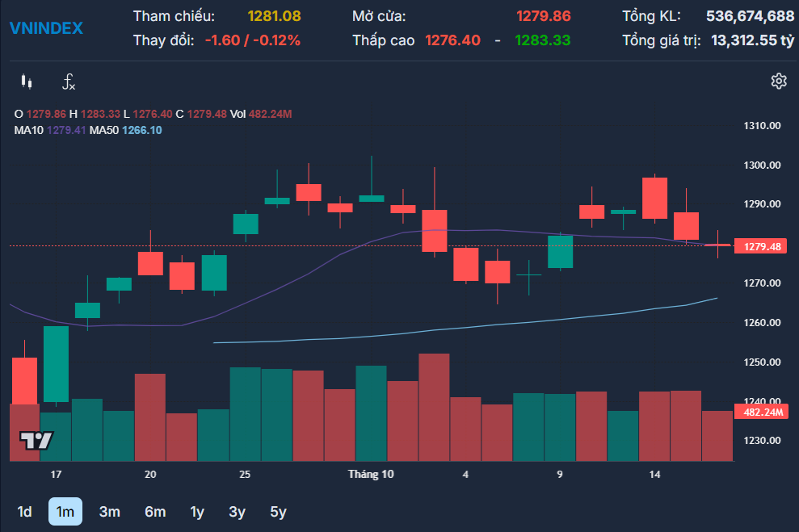Click the VNINDEX symbol title
Screen dimensions: 799x532
[46, 28]
